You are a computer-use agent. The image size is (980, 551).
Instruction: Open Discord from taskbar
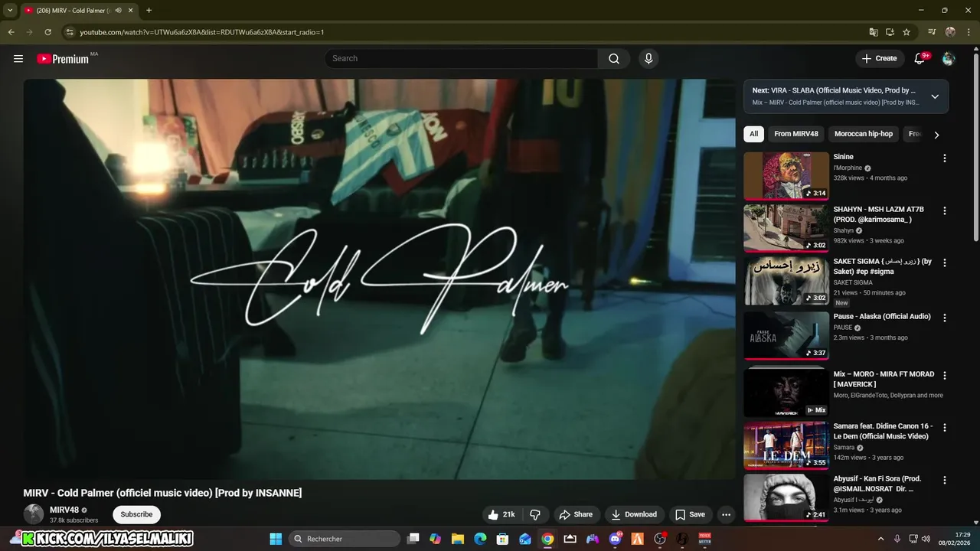615,539
